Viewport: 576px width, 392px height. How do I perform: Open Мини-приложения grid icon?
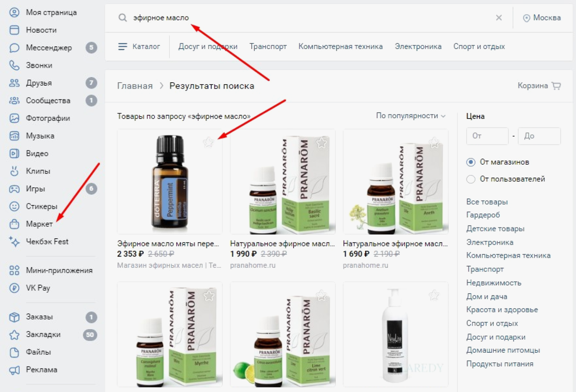point(14,270)
